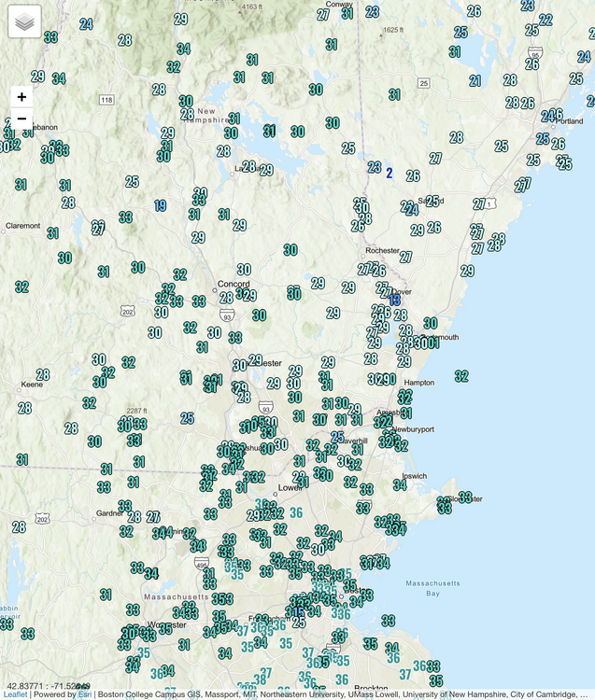Open the Leaflet attribution link
595x700 pixels.
click(x=15, y=694)
